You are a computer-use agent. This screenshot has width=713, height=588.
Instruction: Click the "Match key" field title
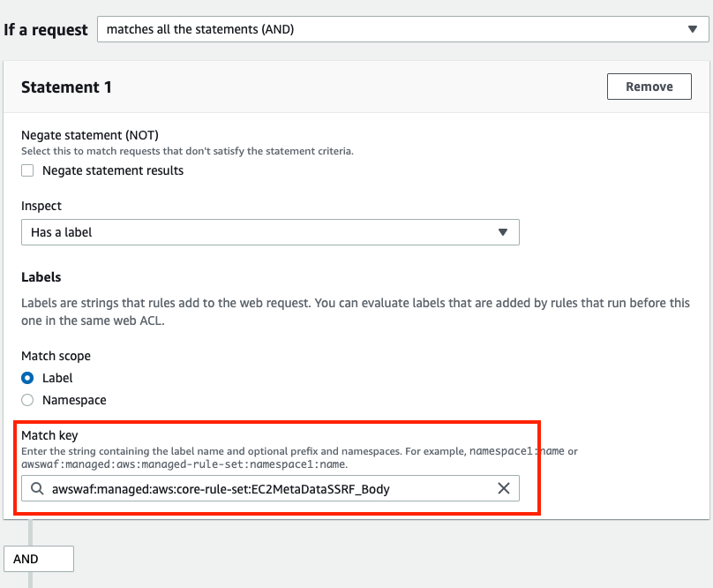point(49,436)
